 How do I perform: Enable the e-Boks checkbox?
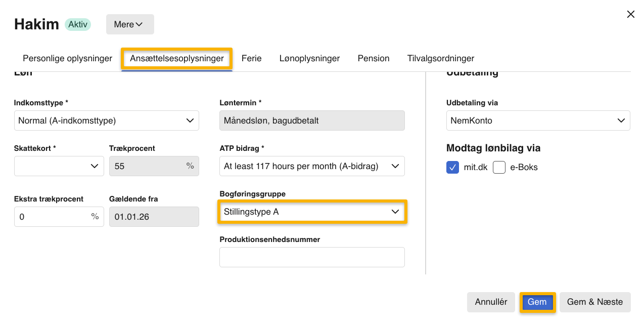499,167
